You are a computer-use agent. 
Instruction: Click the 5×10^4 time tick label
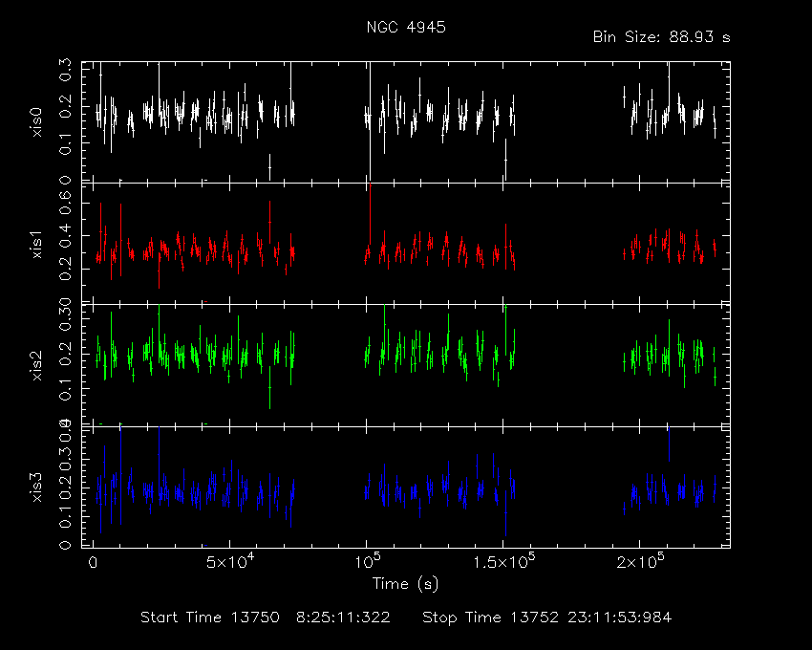pyautogui.click(x=229, y=561)
